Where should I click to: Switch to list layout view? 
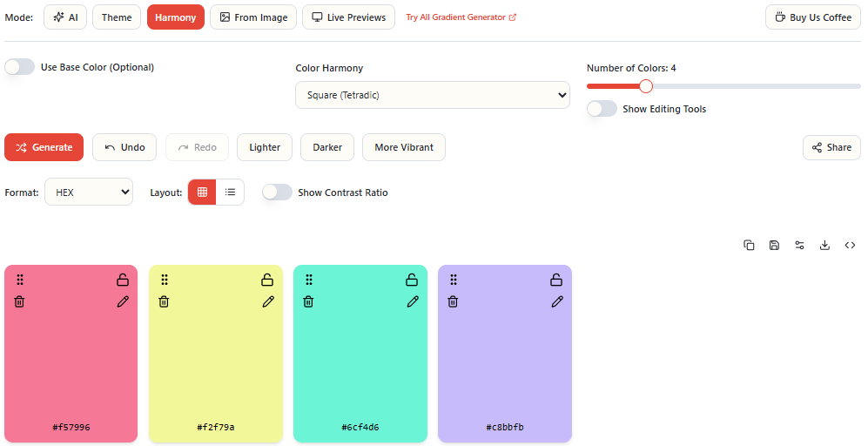tap(230, 193)
